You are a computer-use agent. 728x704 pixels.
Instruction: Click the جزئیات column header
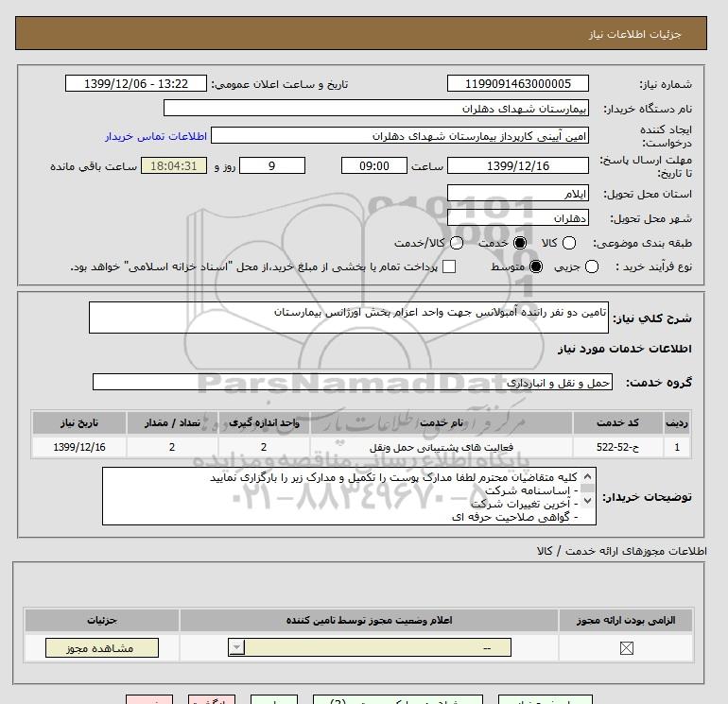102,621
